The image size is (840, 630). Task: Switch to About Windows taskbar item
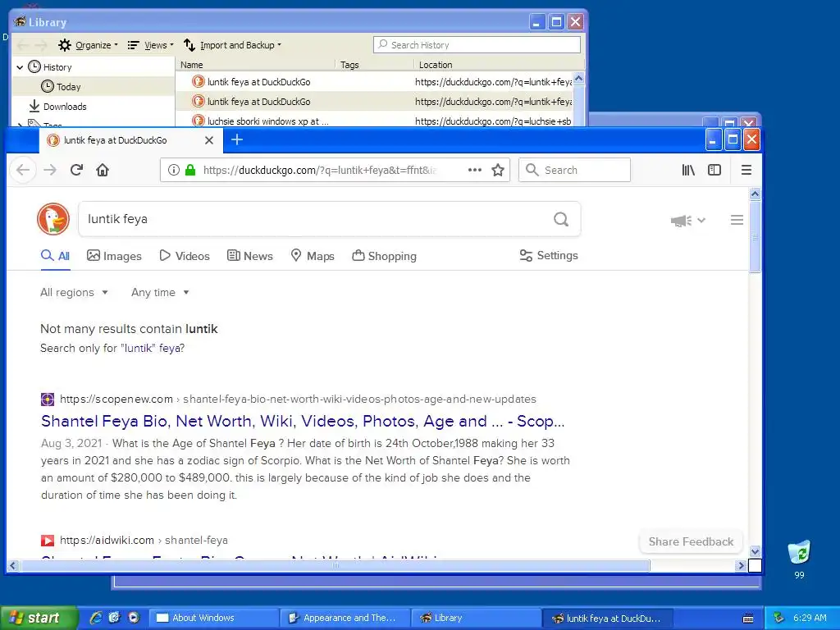coord(214,618)
